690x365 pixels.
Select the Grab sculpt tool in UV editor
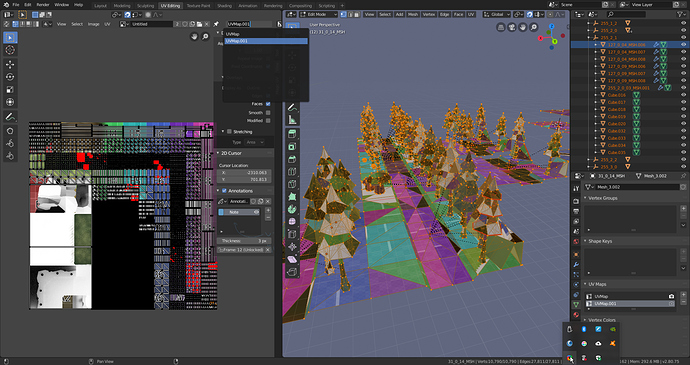point(10,131)
